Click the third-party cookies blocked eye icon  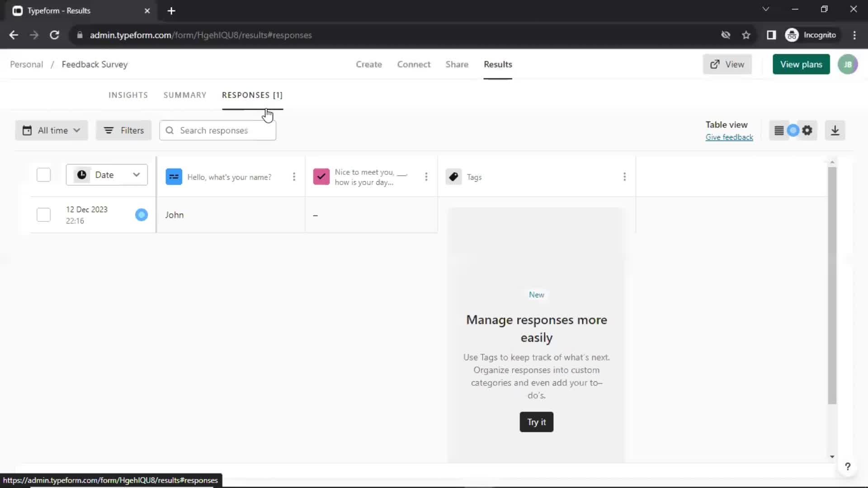(x=726, y=35)
